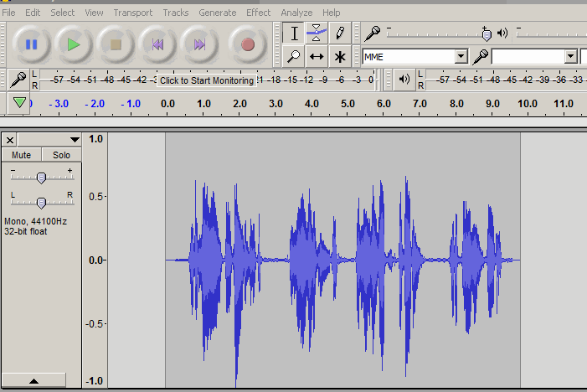Open the Transport menu

pos(133,13)
